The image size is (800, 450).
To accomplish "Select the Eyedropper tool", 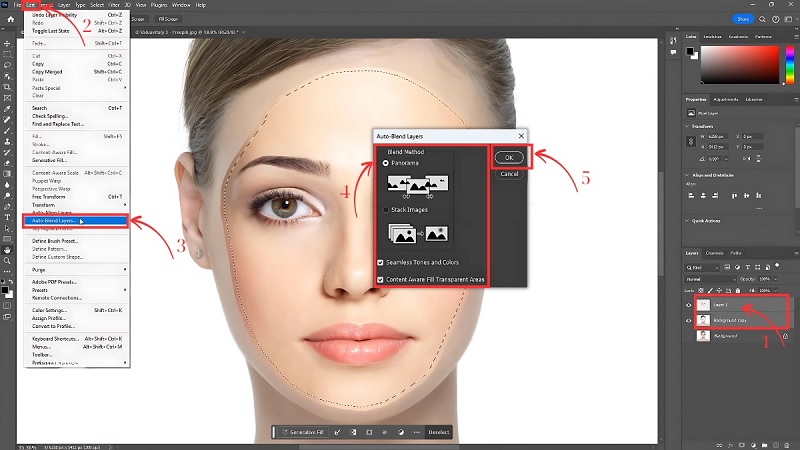I will [x=7, y=109].
